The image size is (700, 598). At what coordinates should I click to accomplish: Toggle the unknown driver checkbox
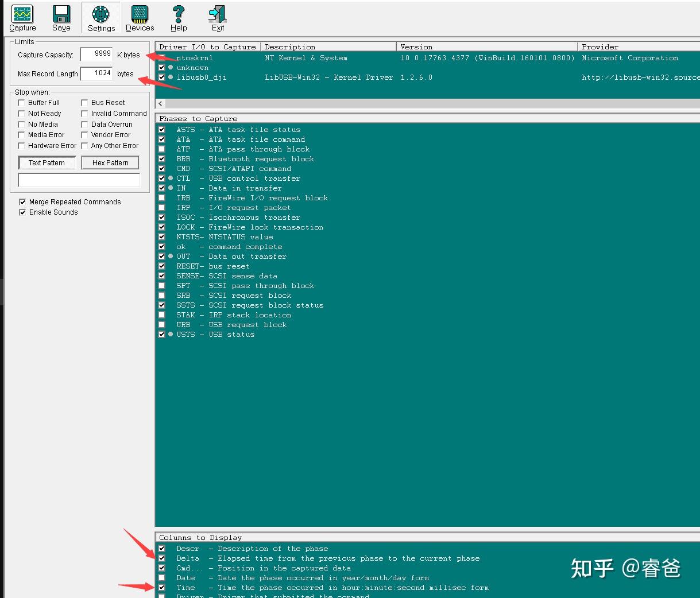162,68
